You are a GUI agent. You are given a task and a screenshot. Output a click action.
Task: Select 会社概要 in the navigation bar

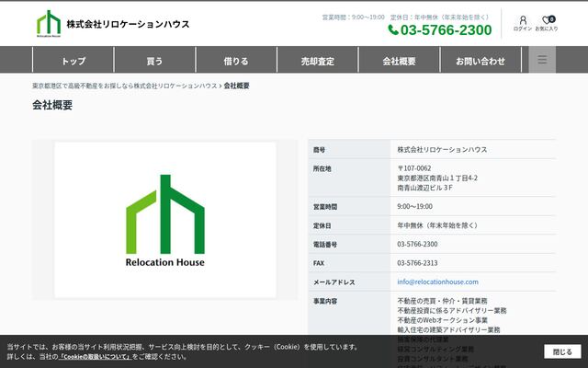(x=399, y=61)
